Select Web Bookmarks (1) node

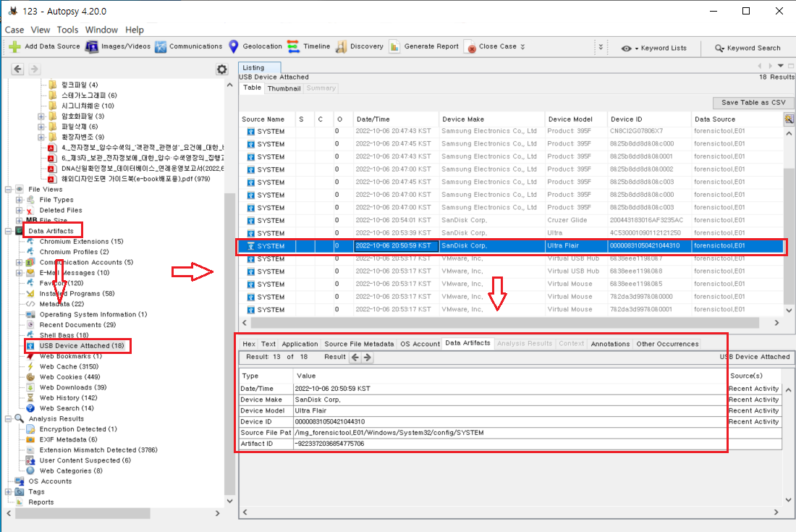(x=71, y=356)
